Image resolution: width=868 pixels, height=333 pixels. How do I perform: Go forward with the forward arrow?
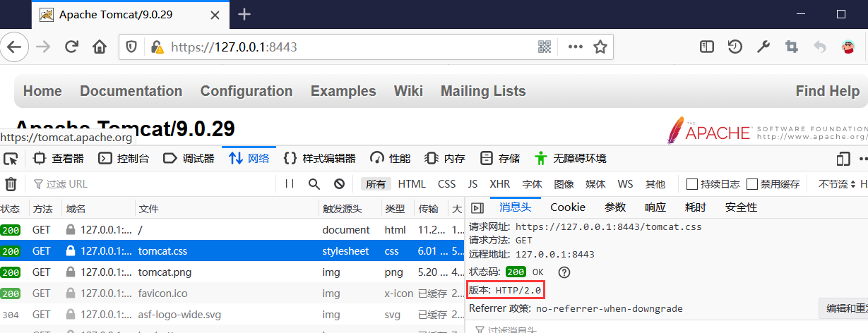[43, 47]
